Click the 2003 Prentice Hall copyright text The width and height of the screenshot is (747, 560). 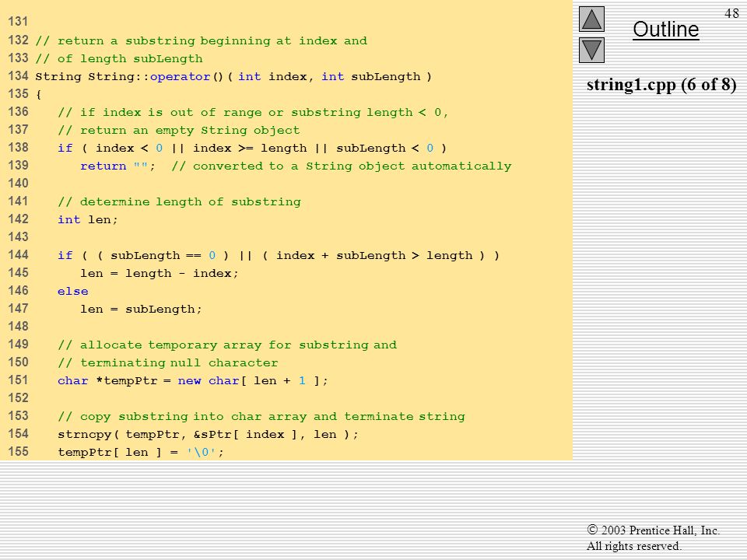point(653,530)
